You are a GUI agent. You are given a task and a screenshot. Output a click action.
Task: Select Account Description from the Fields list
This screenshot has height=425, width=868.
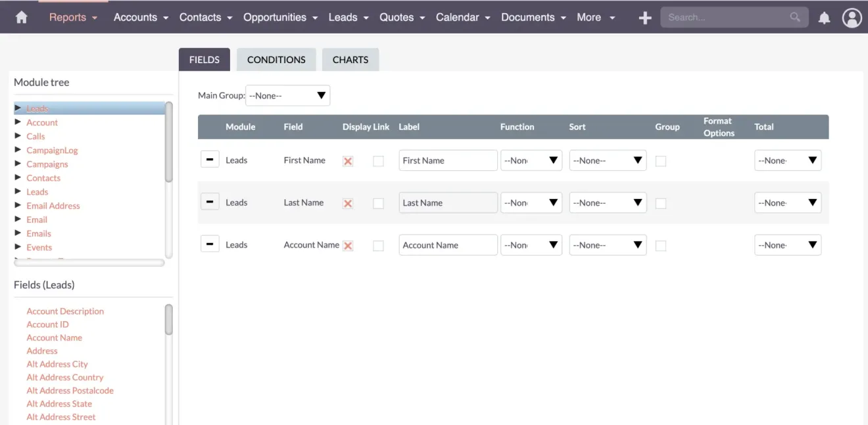(x=65, y=311)
